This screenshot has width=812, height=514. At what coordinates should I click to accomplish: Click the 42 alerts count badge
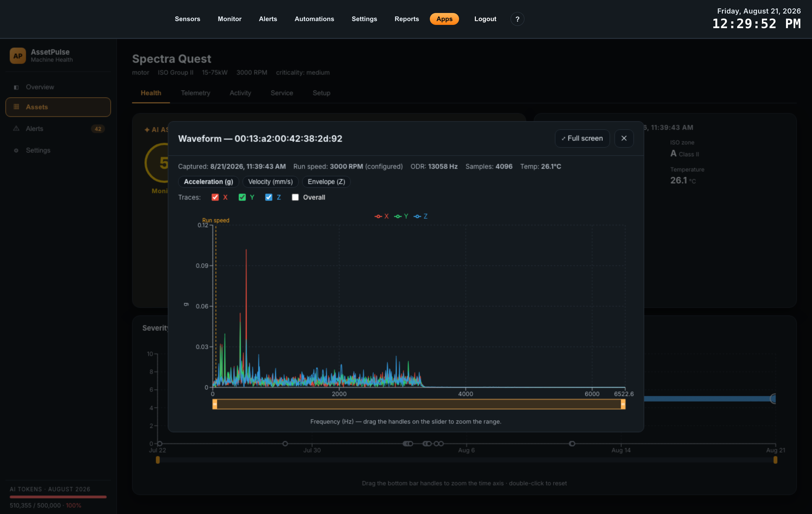coord(98,129)
